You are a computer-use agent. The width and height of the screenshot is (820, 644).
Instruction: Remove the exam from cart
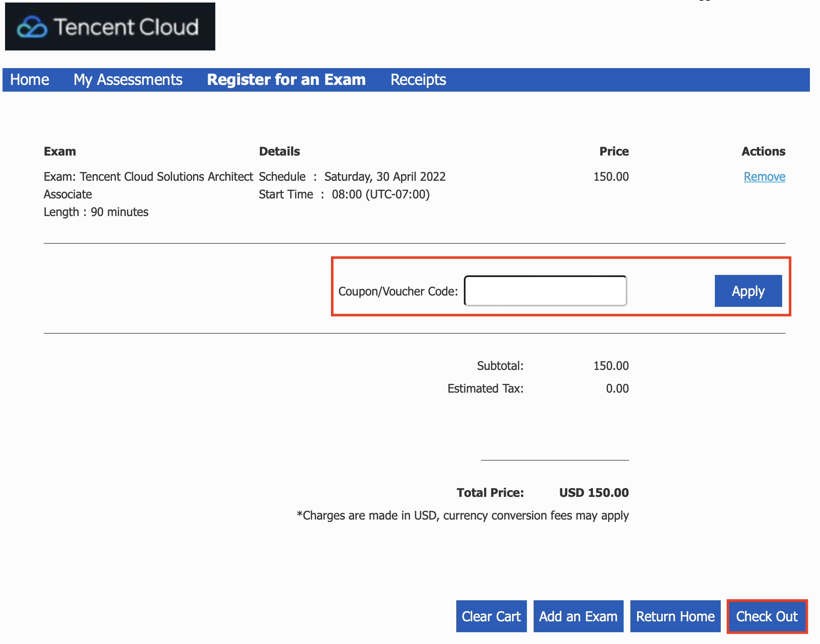click(764, 177)
